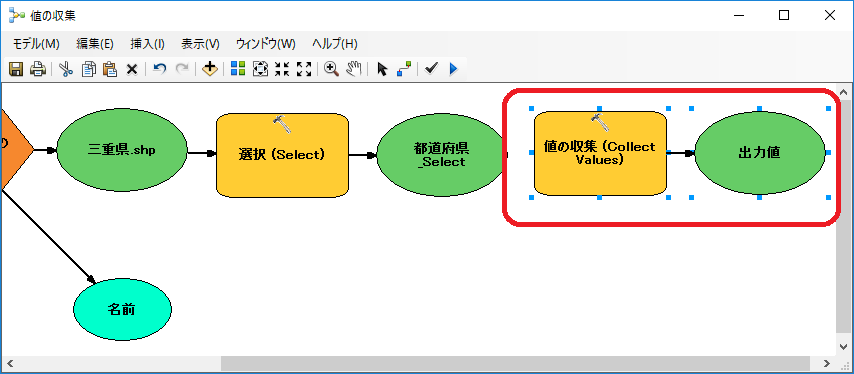
Task: Click the Add Data icon
Action: [210, 69]
